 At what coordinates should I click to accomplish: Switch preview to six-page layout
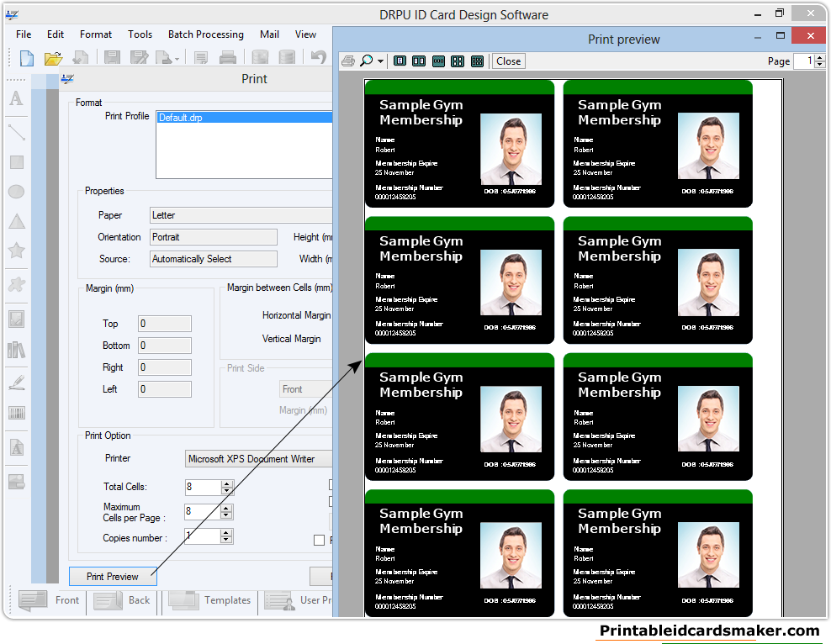[x=477, y=61]
